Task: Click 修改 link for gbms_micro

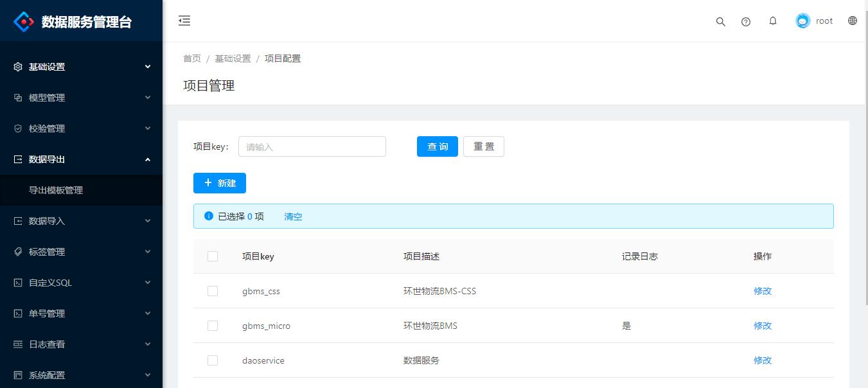Action: [x=762, y=326]
